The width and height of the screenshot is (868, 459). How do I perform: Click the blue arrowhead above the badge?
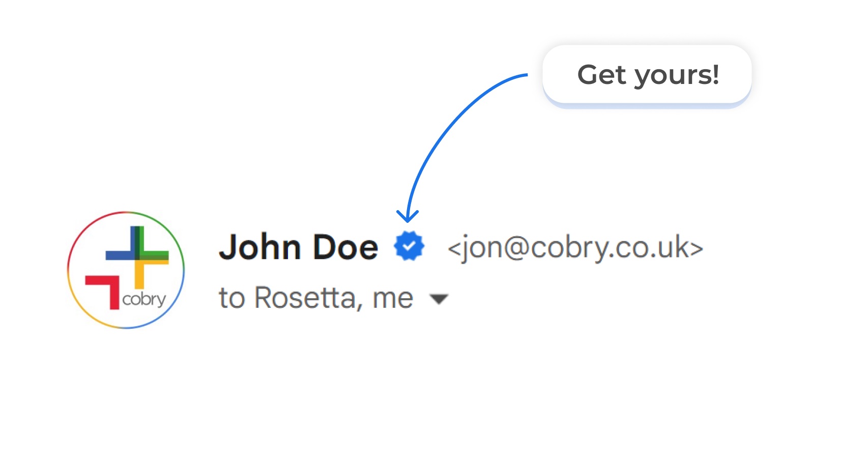[x=408, y=216]
